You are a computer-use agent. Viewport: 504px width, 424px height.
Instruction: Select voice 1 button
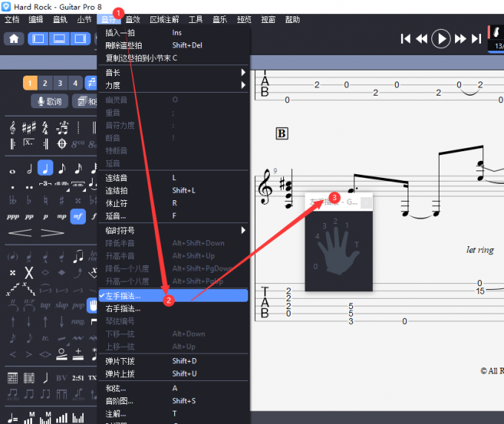[30, 83]
